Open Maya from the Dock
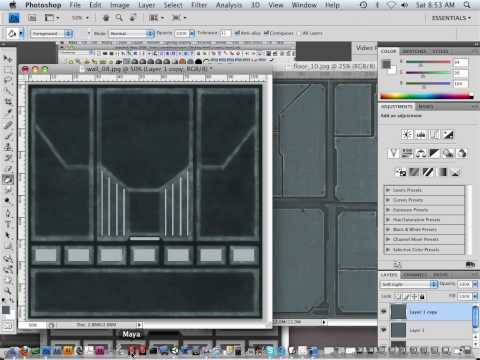The height and width of the screenshot is (360, 480). (132, 350)
